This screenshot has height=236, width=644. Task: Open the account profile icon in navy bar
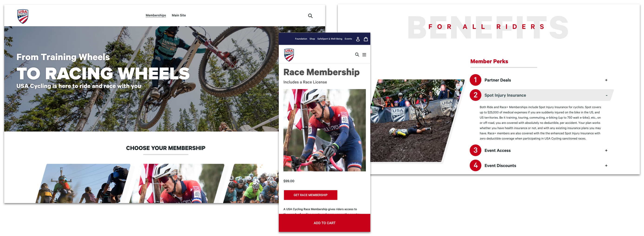[x=358, y=39]
